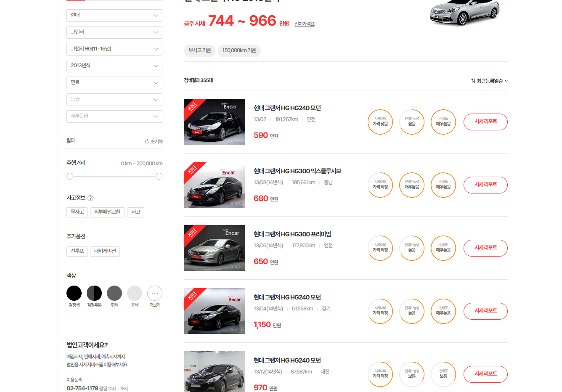562x392 pixels.
Task: Click 가격적정 badge on 970만원 listing
Action: tap(380, 374)
